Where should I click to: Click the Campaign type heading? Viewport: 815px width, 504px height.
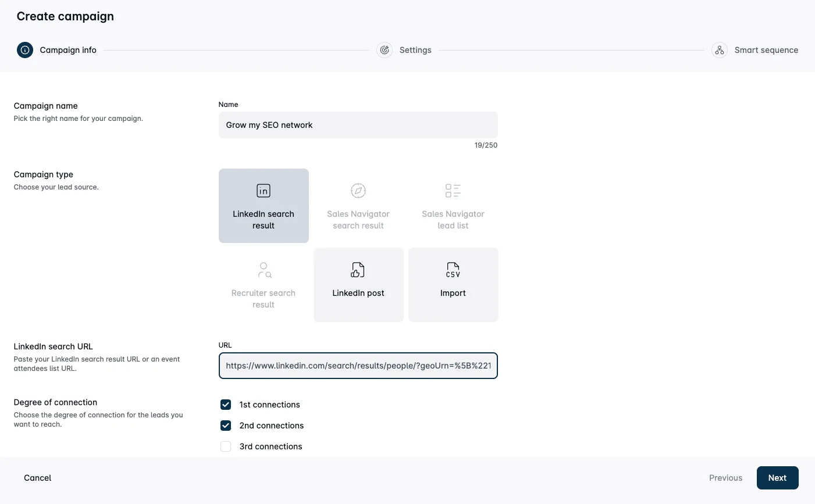click(x=44, y=174)
